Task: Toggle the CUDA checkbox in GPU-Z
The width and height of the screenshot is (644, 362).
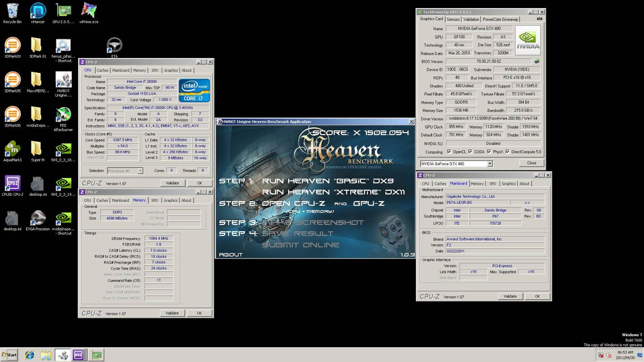Action: 470,152
